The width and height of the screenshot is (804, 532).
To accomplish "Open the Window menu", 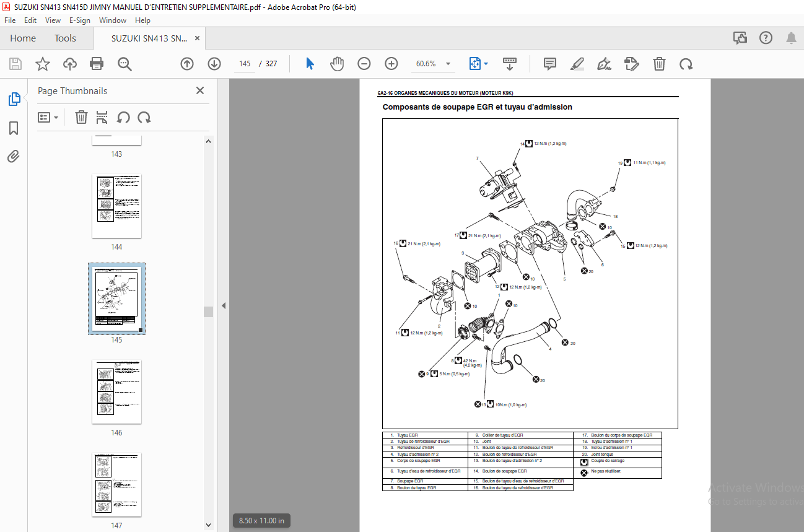I will tap(113, 20).
